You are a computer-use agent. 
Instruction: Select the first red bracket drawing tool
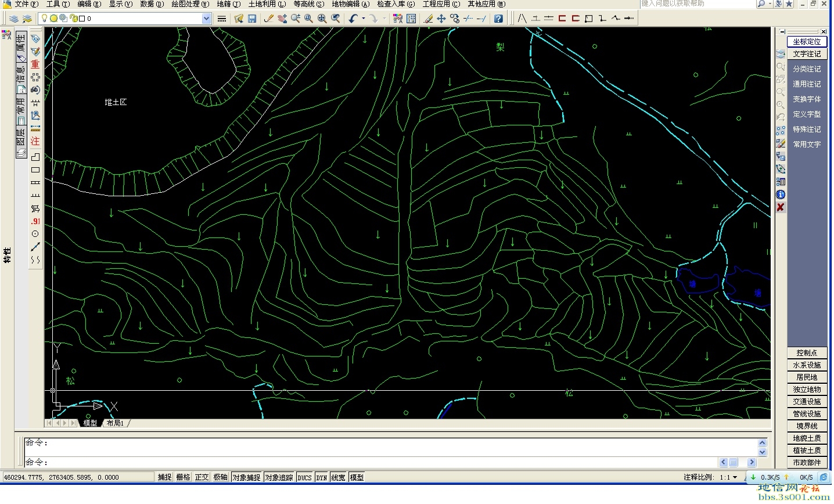coord(562,19)
